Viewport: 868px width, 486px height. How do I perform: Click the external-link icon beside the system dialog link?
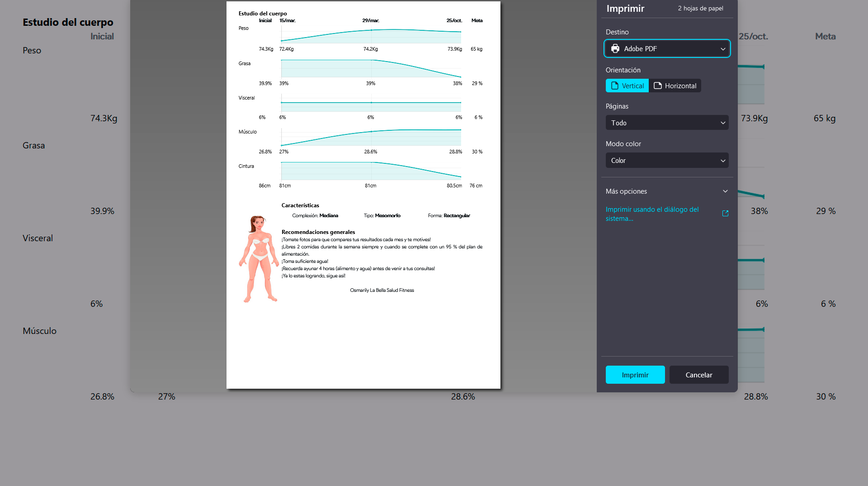click(x=725, y=214)
